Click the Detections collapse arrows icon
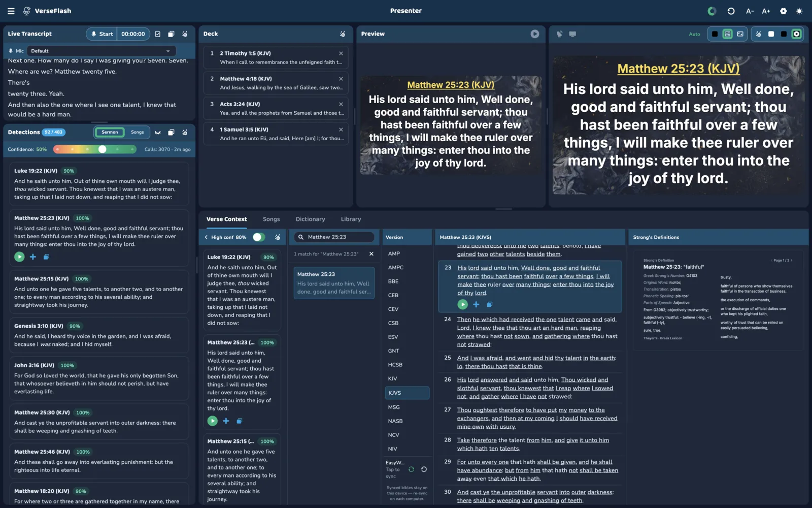This screenshot has height=508, width=812. click(x=158, y=132)
